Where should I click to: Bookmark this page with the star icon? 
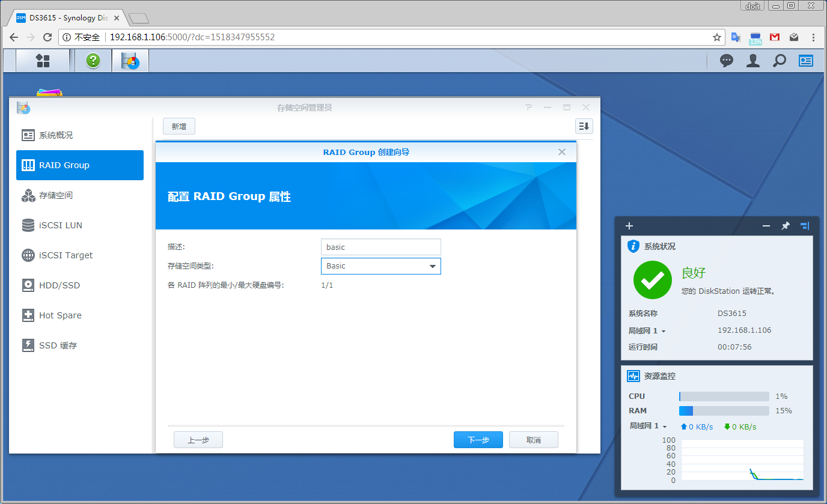(717, 37)
